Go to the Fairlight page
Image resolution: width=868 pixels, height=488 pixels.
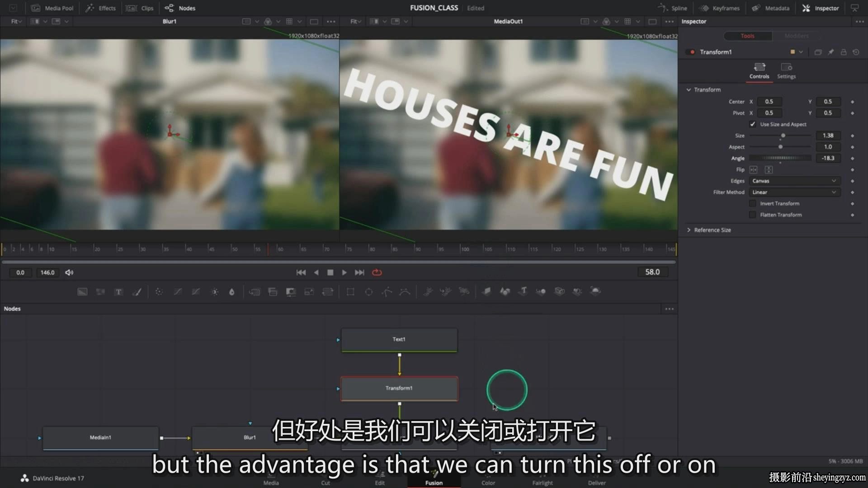[542, 479]
